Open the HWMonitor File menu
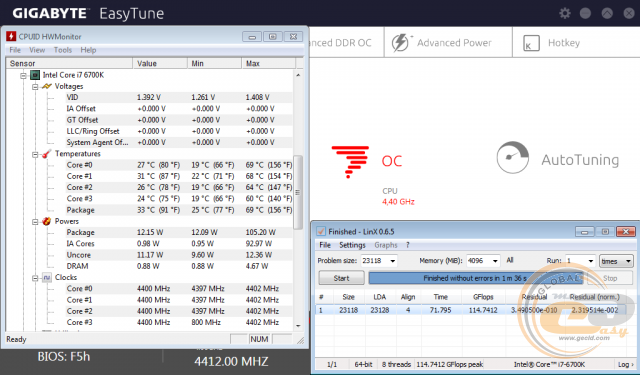This screenshot has height=375, width=640. click(15, 50)
